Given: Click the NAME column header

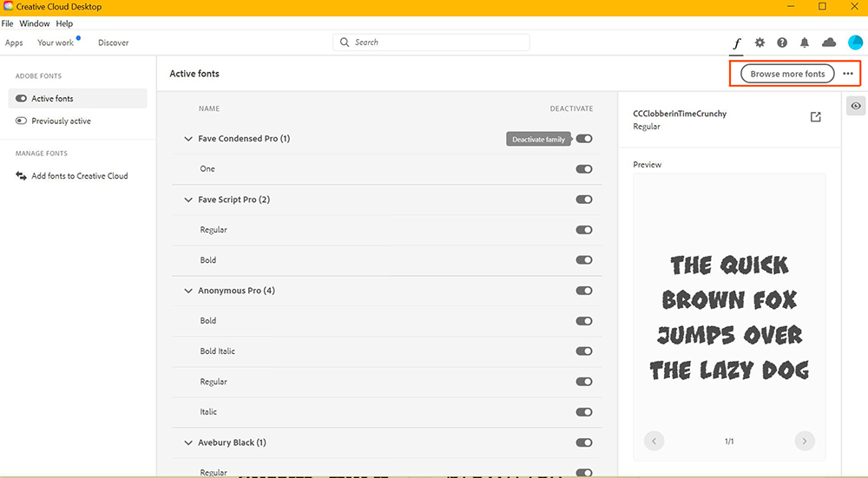Looking at the screenshot, I should (x=209, y=108).
